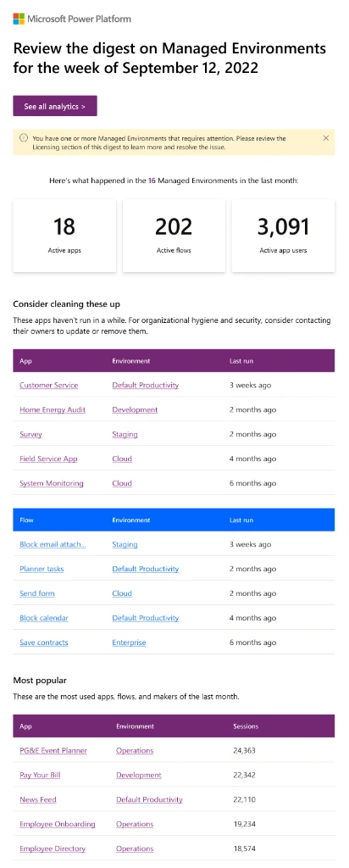Open the Home Energy Audit app link
Viewport: 349px width, 868px height.
pyautogui.click(x=53, y=409)
